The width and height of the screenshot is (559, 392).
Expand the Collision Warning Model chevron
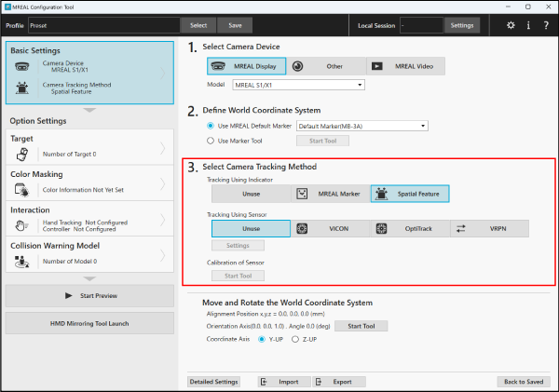(162, 255)
